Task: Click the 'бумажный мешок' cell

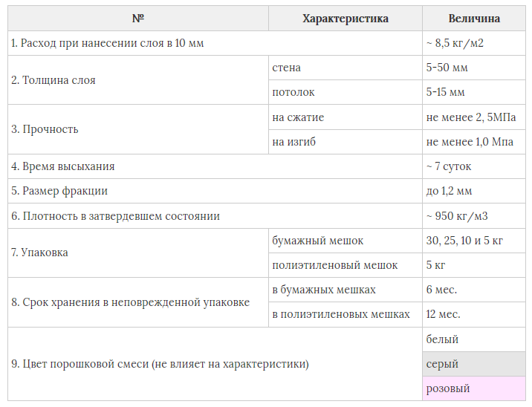Action: coord(345,241)
